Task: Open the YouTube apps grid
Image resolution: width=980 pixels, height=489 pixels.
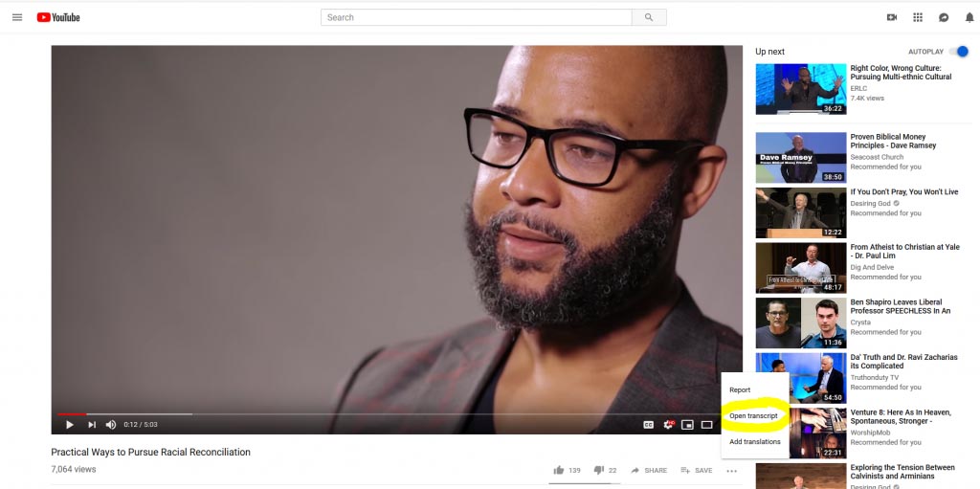Action: (x=918, y=17)
